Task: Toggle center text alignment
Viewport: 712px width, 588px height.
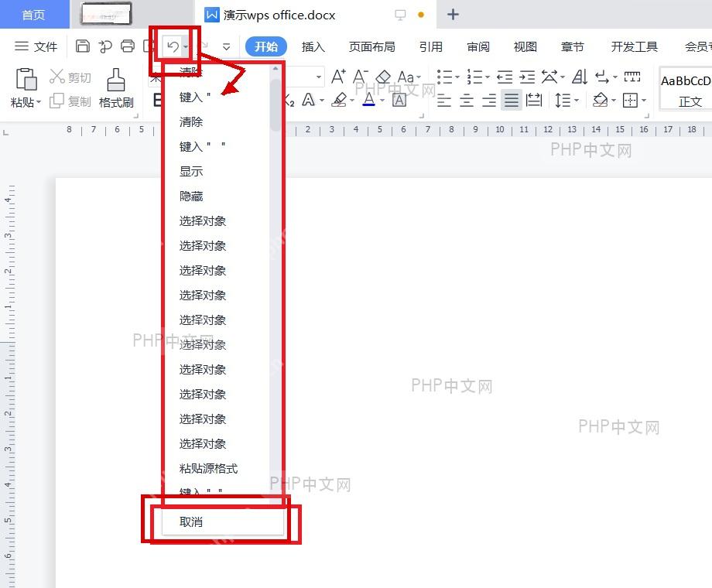Action: point(467,100)
